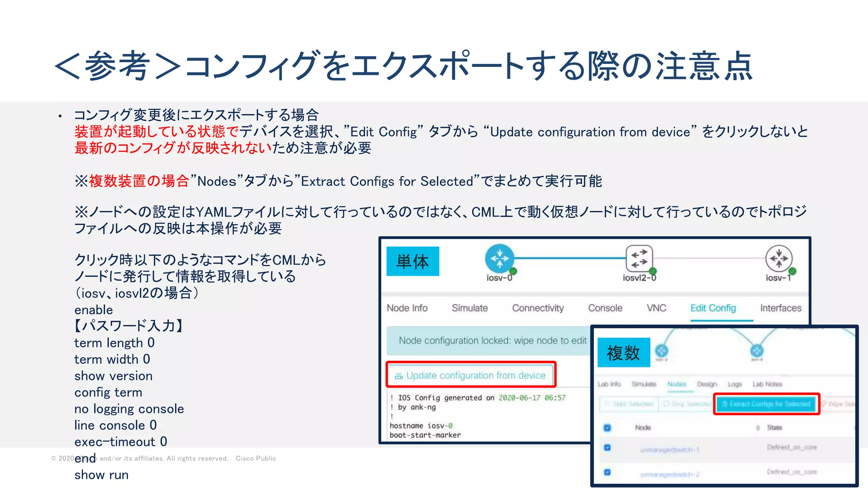868x488 pixels.
Task: Click the 'term length 0' command text
Action: [x=114, y=342]
